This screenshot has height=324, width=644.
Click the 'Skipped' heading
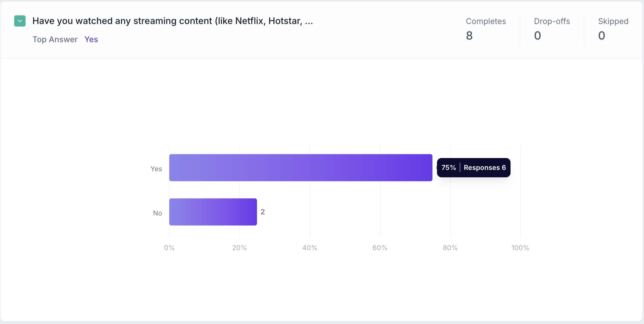coord(613,21)
